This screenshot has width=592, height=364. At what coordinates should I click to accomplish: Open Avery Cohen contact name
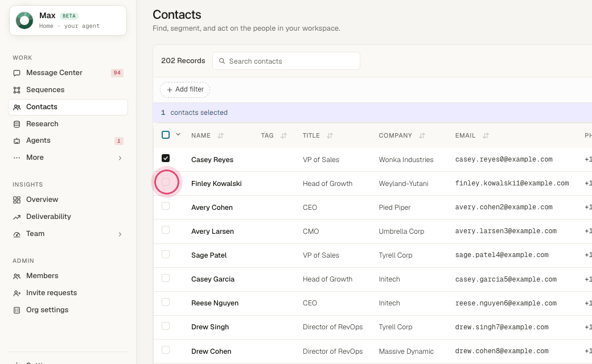click(212, 208)
